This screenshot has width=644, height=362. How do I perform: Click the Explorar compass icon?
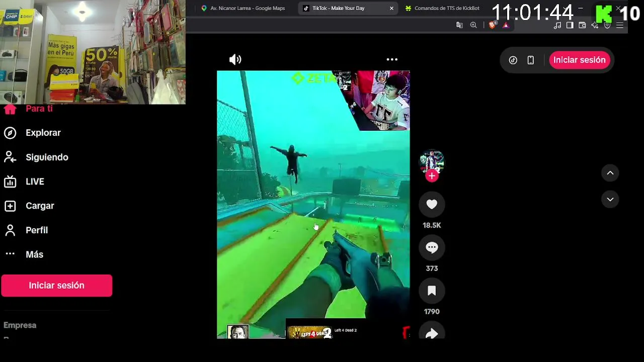point(10,133)
